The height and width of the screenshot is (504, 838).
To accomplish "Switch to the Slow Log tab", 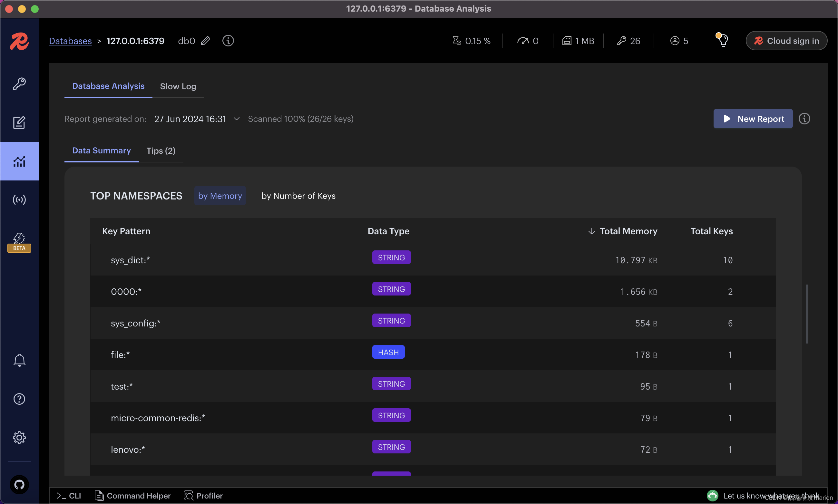I will point(178,86).
